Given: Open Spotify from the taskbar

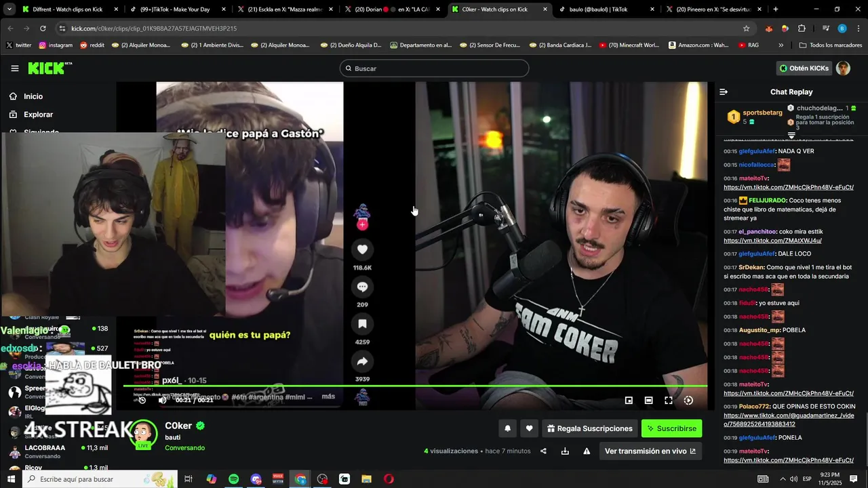Looking at the screenshot, I should [233, 479].
